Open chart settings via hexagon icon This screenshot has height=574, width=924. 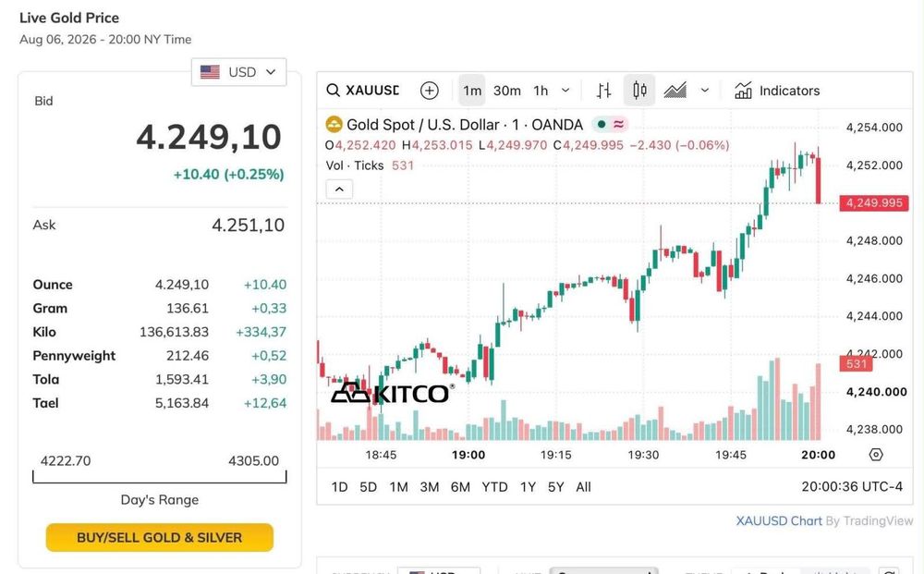[x=876, y=455]
